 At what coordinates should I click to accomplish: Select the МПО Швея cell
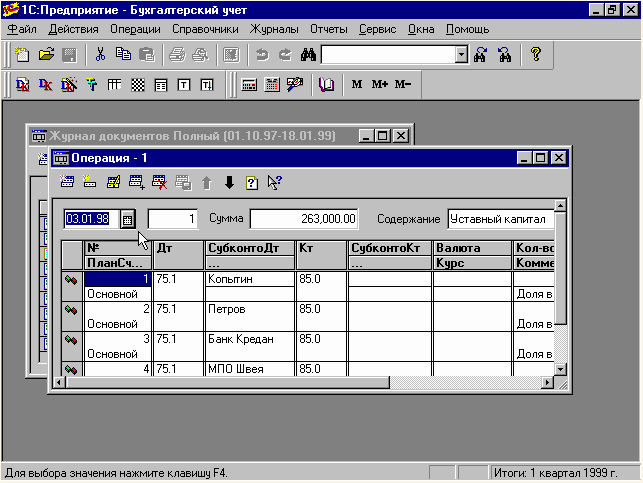tap(249, 369)
